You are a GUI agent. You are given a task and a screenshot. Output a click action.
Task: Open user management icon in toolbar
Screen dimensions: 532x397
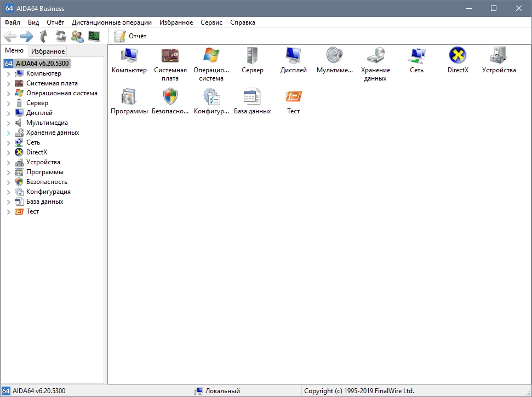77,36
